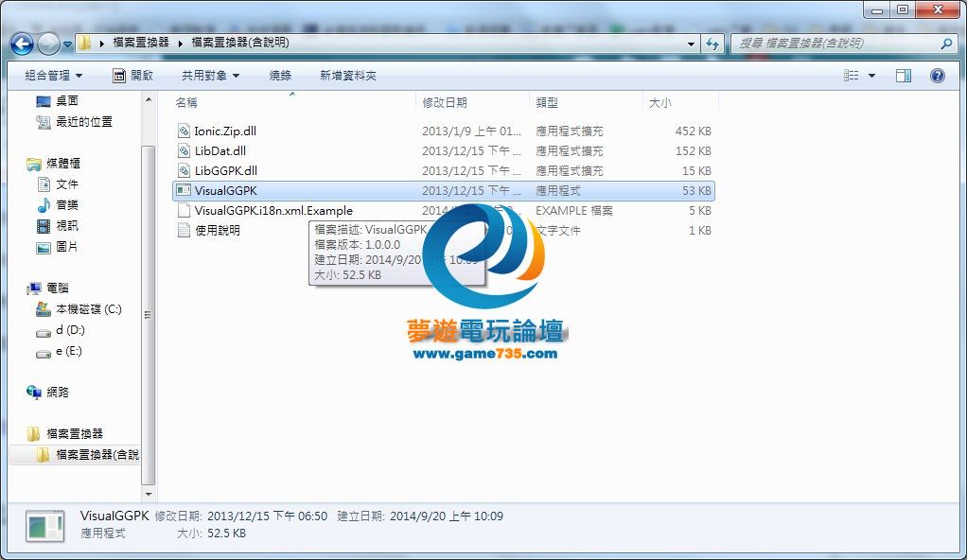
Task: Select 網路 in navigation pane
Action: click(58, 393)
